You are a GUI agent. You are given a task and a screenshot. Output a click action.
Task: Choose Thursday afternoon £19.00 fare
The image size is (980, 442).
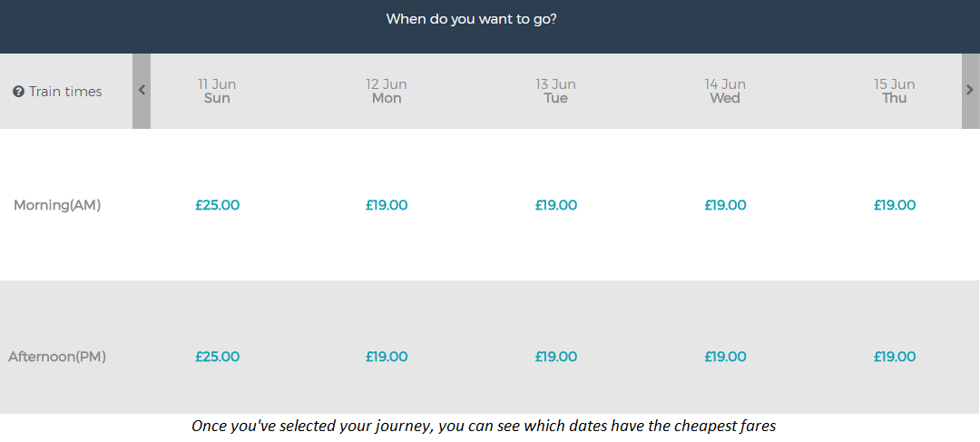[895, 357]
